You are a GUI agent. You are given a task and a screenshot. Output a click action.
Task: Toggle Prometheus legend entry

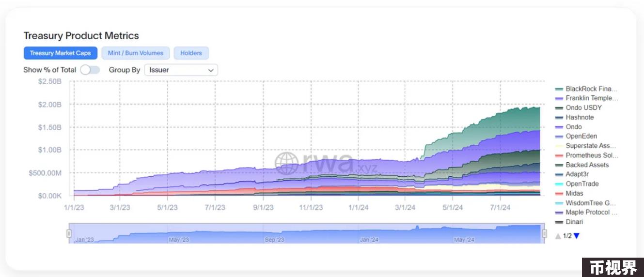587,155
